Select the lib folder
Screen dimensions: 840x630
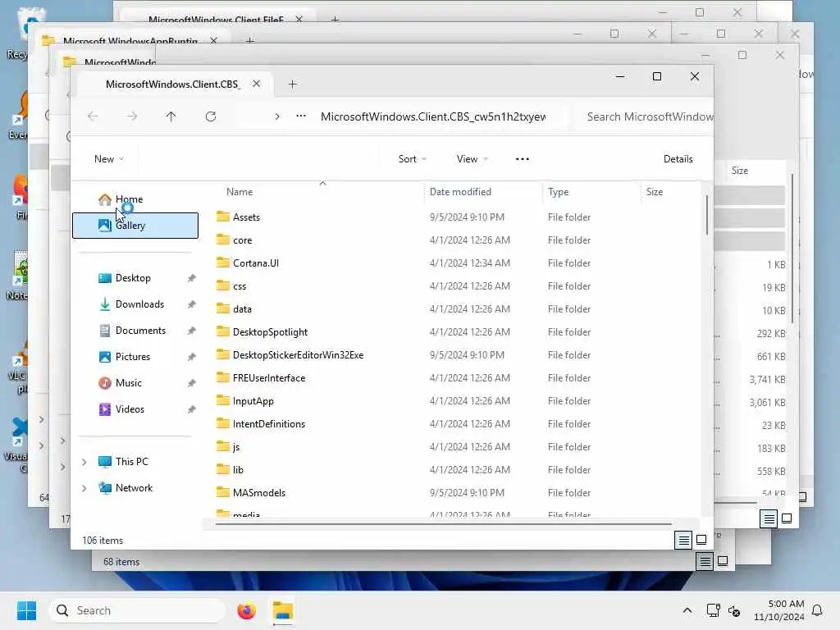tap(238, 470)
